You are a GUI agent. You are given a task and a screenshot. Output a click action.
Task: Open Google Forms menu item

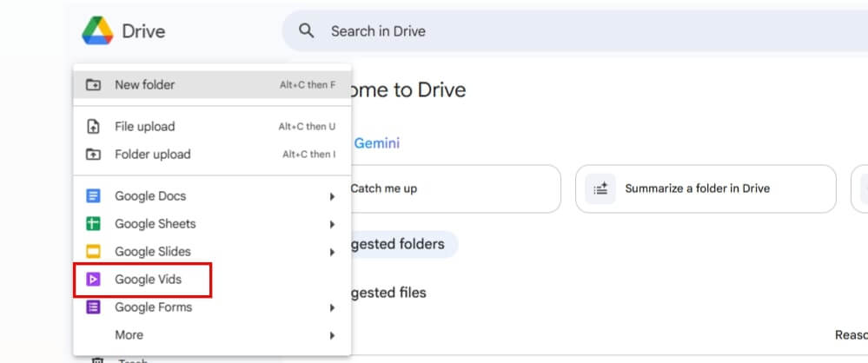[212, 307]
